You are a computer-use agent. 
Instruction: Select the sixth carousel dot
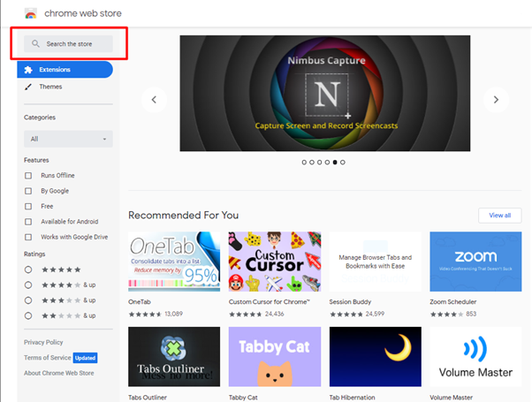(343, 163)
